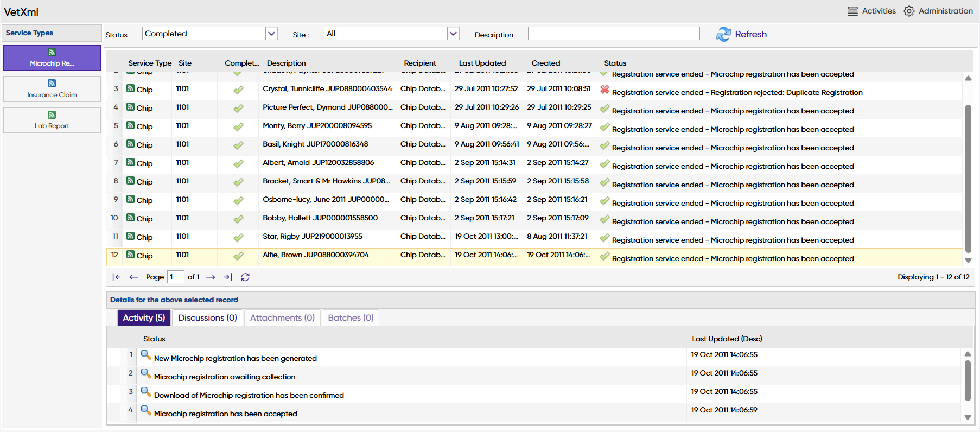This screenshot has height=432, width=980.
Task: Click the Refresh arrows icon
Action: (x=723, y=34)
